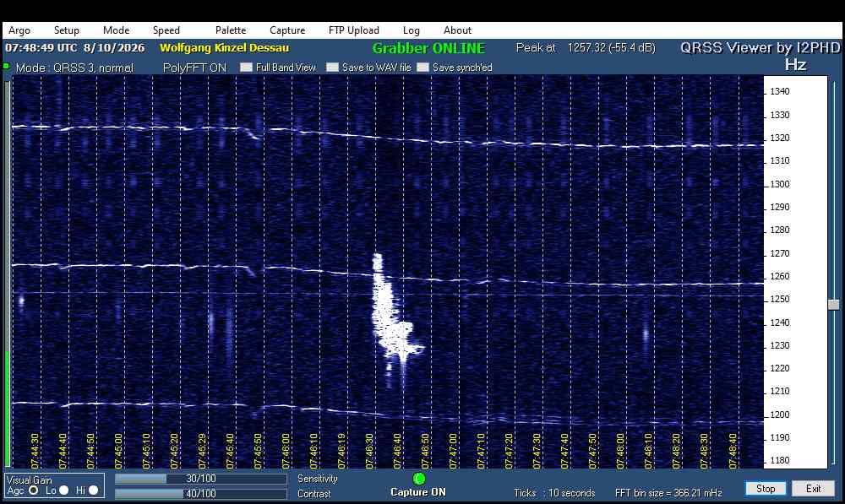Click the Visual Gain label

29,480
